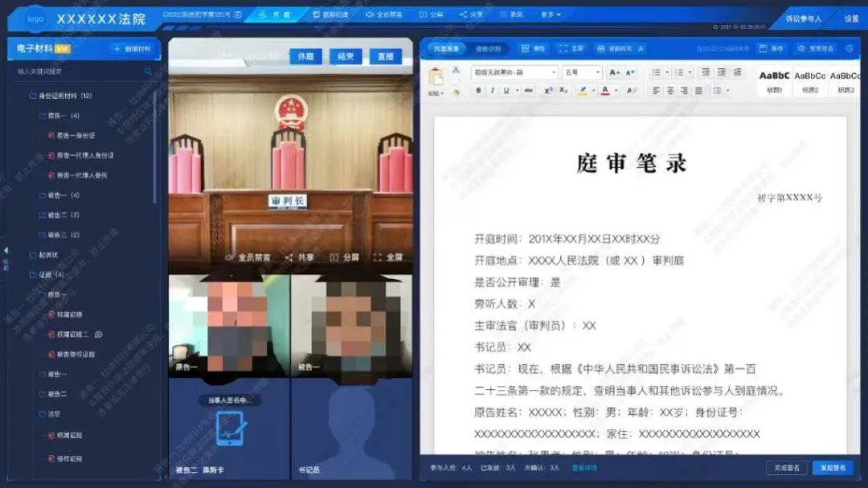Open the 更多 dropdown in top bar
The height and width of the screenshot is (488, 868).
pyautogui.click(x=551, y=14)
